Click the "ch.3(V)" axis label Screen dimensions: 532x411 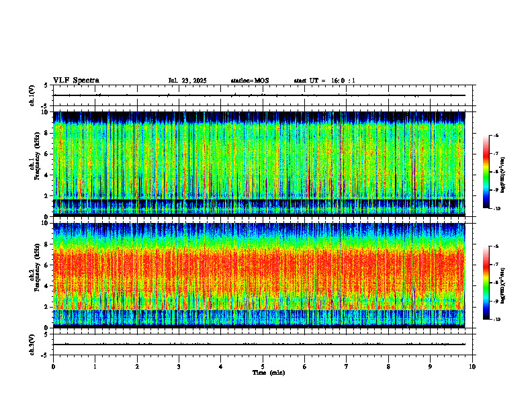(32, 345)
